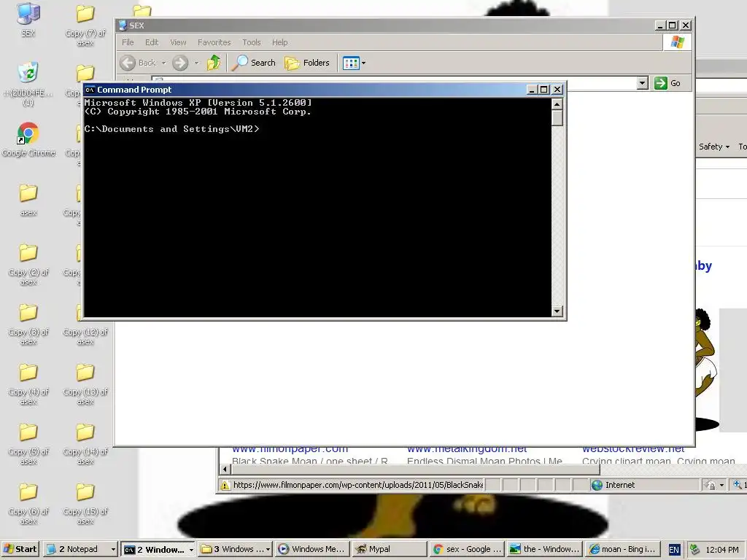The width and height of the screenshot is (747, 560).
Task: Expand the 2 Notepad taskbar group
Action: click(79, 549)
